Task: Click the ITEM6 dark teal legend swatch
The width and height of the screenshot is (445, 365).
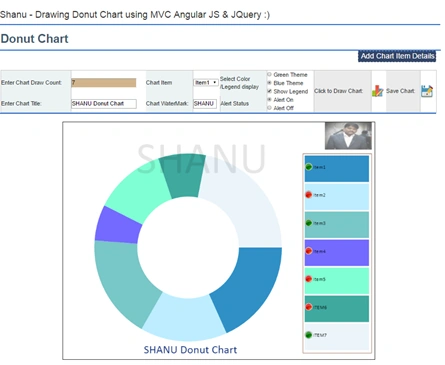Action: 337,309
